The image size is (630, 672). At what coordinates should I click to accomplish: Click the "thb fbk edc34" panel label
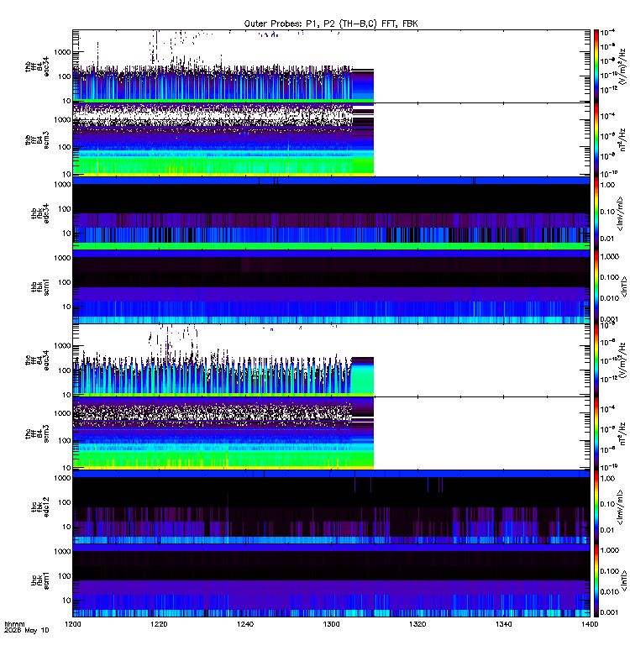tap(40, 213)
